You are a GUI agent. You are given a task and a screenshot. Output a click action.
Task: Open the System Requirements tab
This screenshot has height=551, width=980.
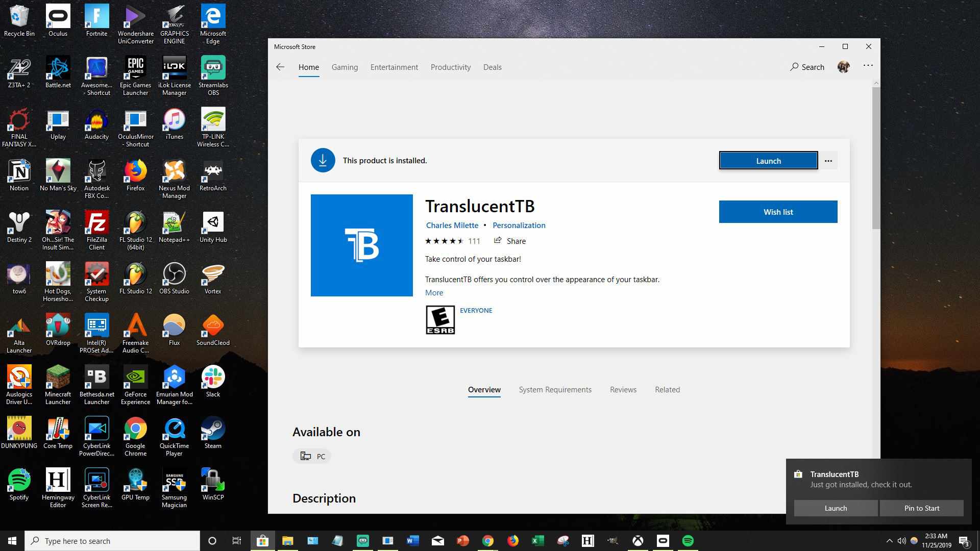[x=555, y=389]
